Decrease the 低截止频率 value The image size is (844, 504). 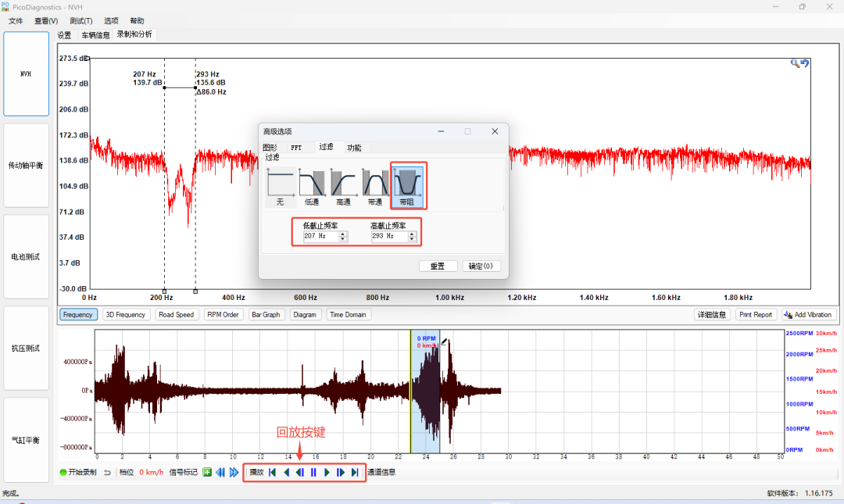tap(343, 238)
